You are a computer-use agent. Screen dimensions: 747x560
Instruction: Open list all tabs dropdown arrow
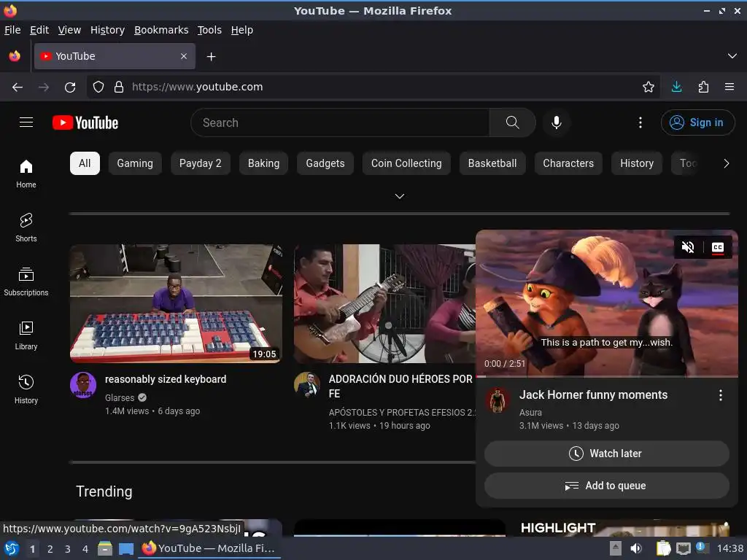tap(732, 56)
